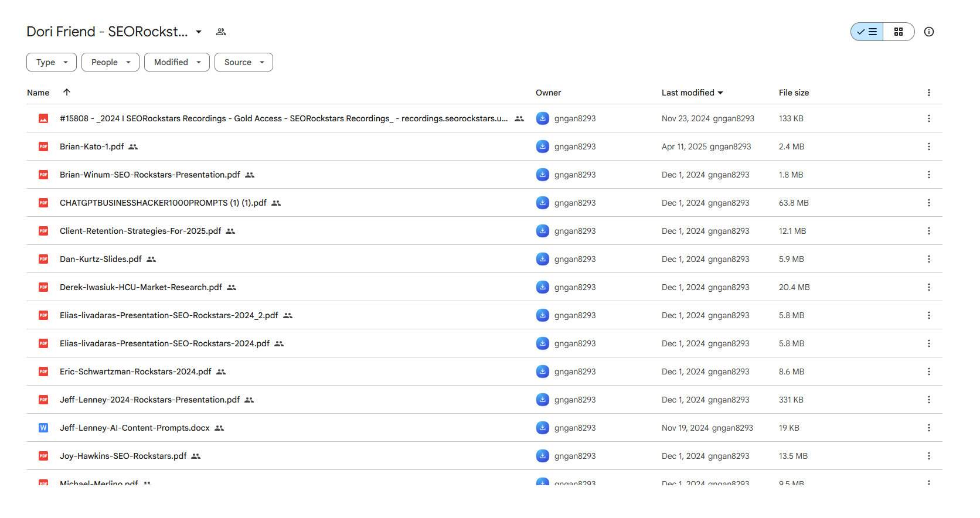Switch to grid layout view
980x518 pixels.
pos(899,32)
